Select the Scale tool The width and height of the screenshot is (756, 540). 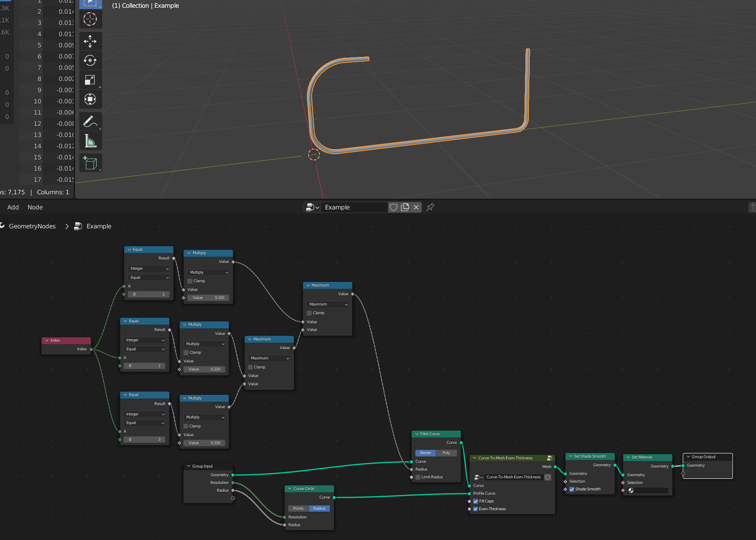[90, 80]
